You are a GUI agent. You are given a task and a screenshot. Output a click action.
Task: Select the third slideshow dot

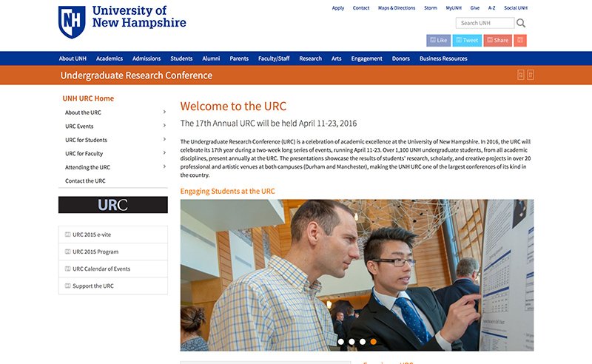[363, 342]
